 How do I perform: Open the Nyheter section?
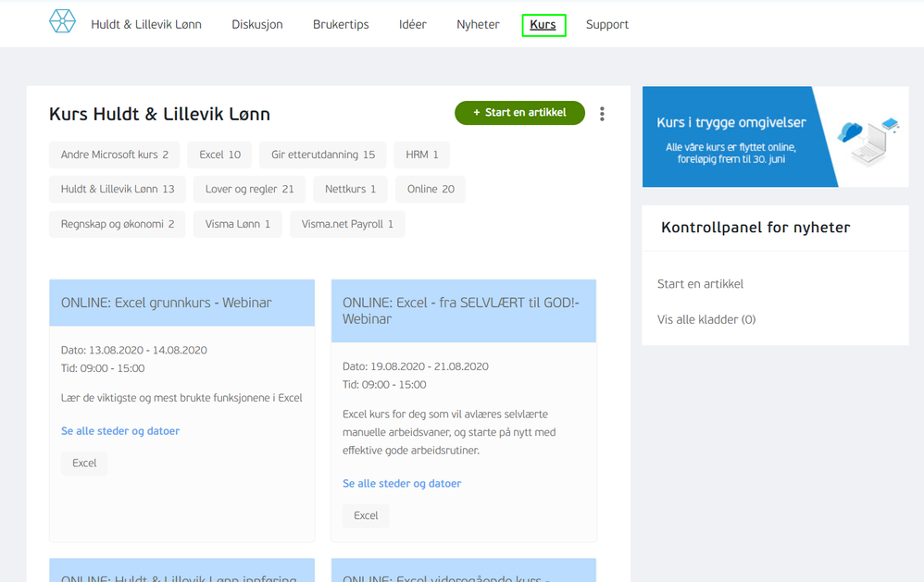coord(478,24)
